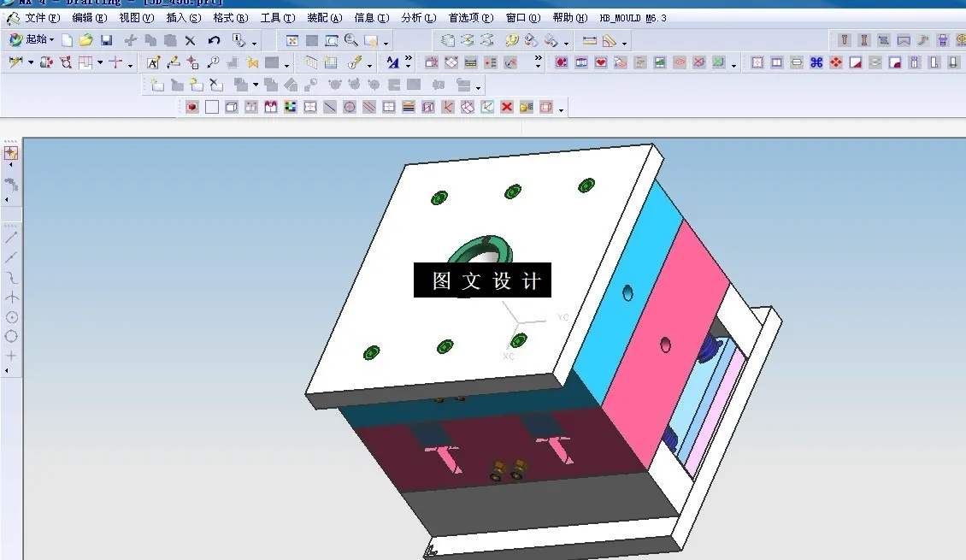Click the NX application icon in the title bar
The width and height of the screenshot is (966, 560).
click(7, 3)
